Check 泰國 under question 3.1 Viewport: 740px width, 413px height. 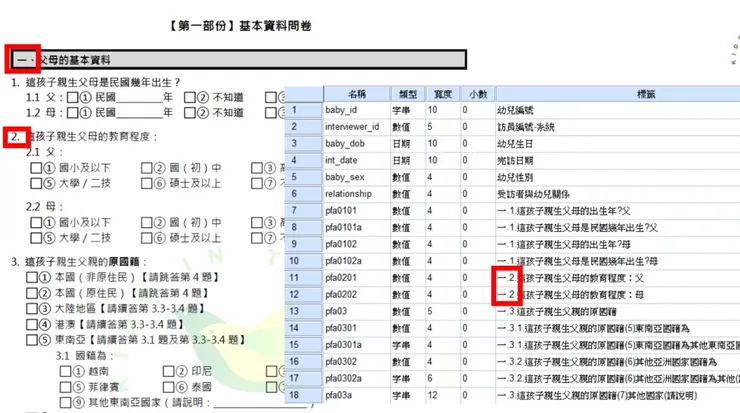(168, 387)
